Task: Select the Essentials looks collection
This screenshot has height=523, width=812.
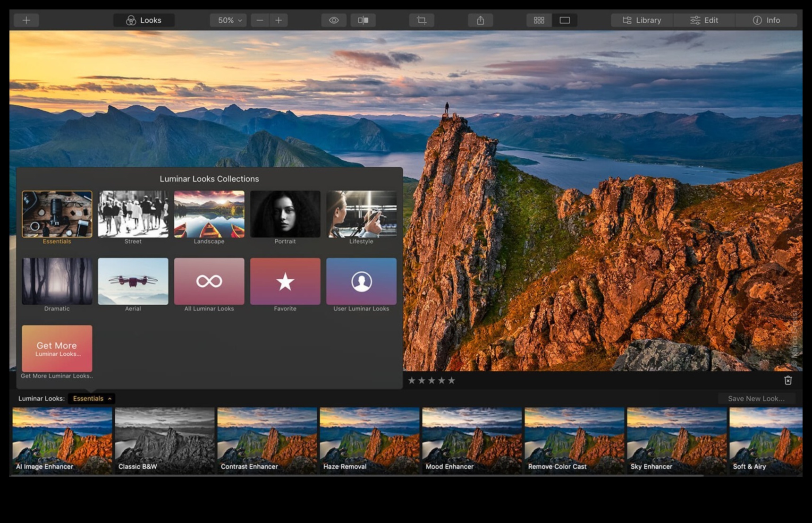Action: 57,214
